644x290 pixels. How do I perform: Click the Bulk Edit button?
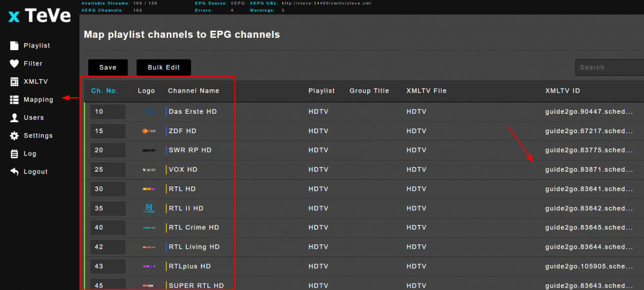(164, 68)
